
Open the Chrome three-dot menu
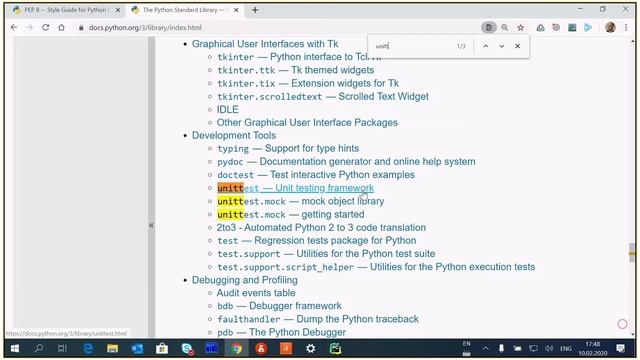pyautogui.click(x=626, y=27)
